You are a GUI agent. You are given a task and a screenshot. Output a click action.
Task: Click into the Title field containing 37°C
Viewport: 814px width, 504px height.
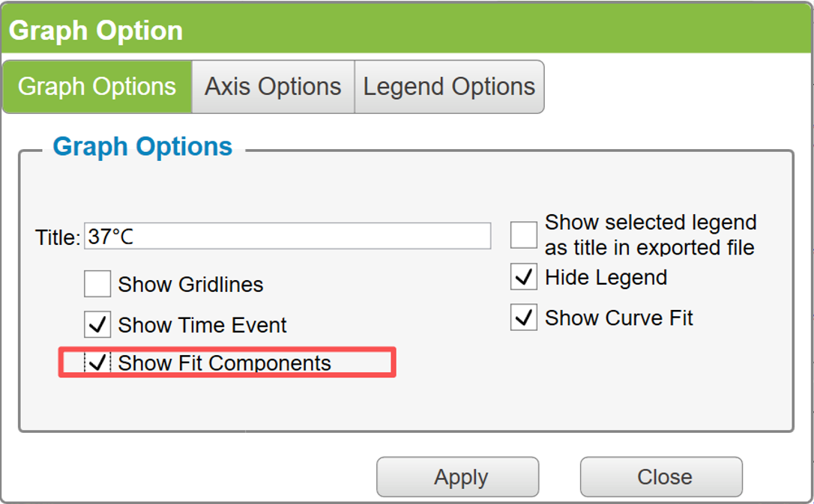287,237
